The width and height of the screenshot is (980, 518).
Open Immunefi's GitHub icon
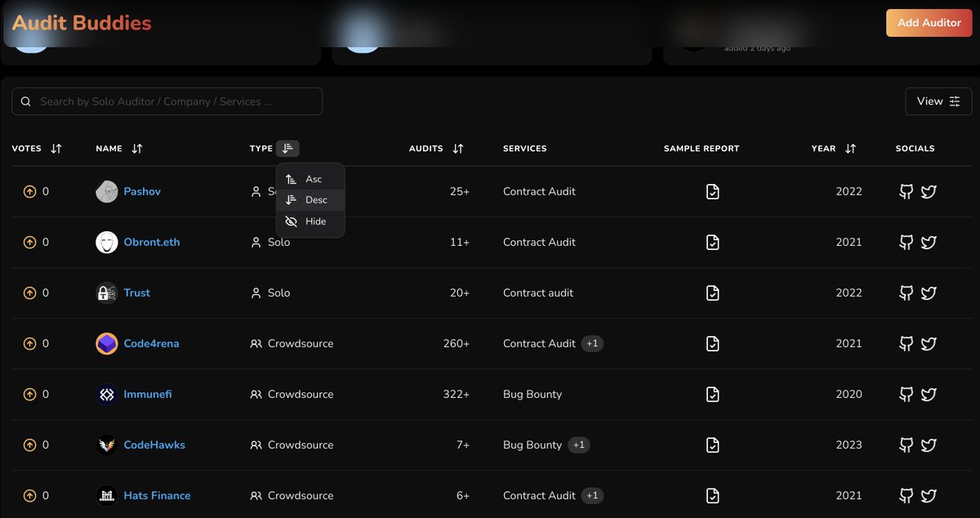(x=906, y=395)
